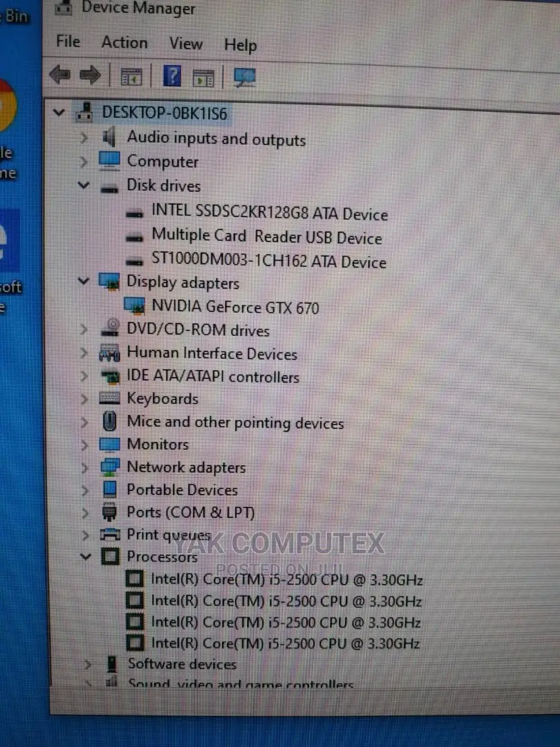This screenshot has height=747, width=560.
Task: Click the Multiple Card Reader drive icon
Action: tap(134, 237)
